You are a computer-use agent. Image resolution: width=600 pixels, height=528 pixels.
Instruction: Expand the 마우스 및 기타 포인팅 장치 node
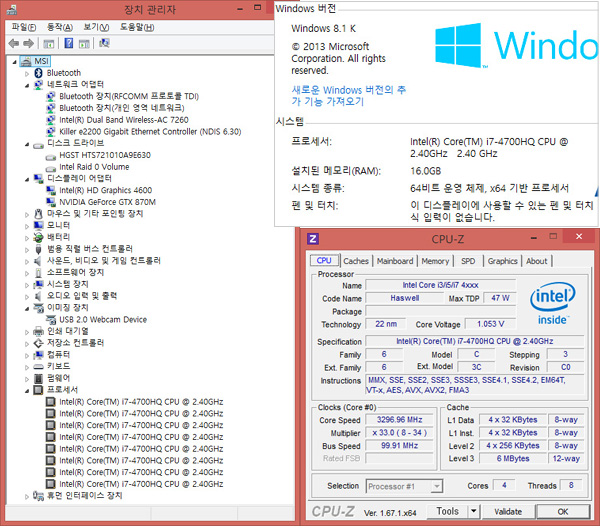[x=27, y=215]
